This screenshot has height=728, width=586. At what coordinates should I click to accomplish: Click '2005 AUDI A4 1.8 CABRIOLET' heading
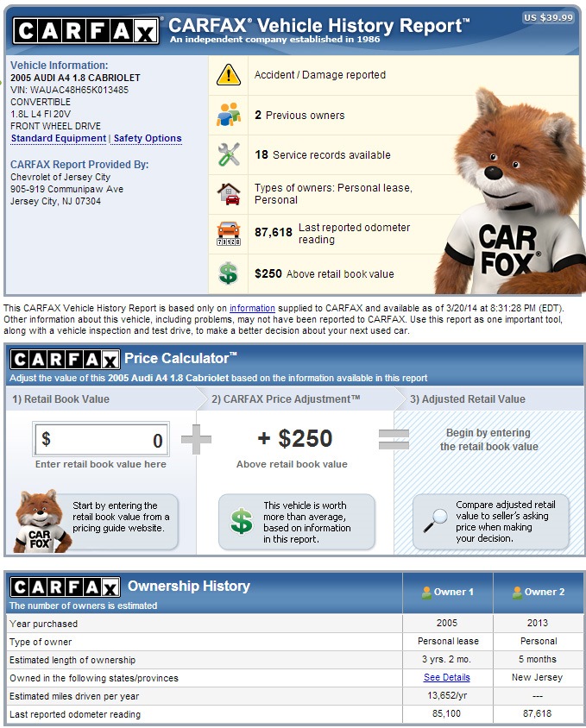point(75,78)
